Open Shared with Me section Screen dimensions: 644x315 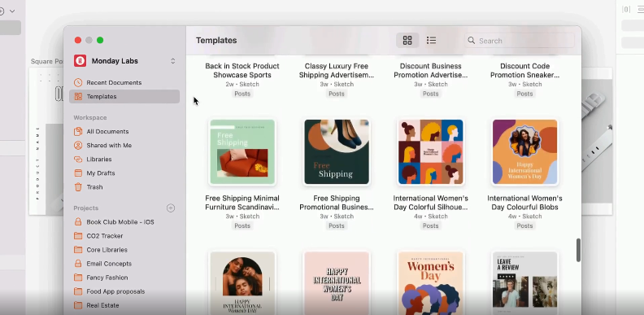(x=124, y=146)
